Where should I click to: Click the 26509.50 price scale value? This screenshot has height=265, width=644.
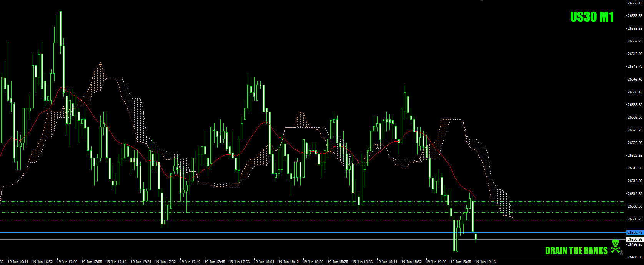coord(635,206)
